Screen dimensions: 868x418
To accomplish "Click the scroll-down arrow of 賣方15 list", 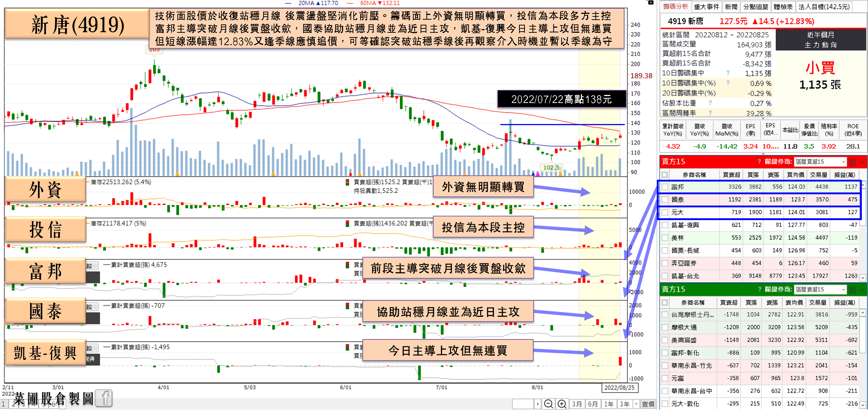I will pos(863,406).
